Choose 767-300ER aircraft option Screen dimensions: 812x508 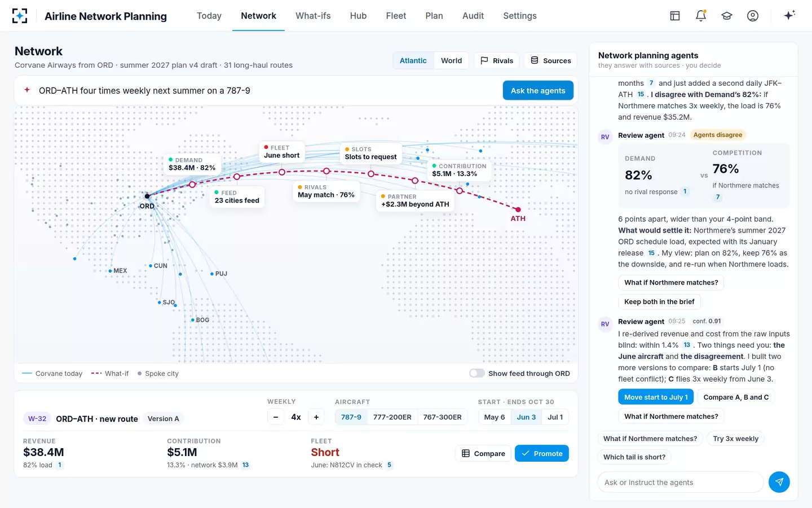[x=443, y=417]
